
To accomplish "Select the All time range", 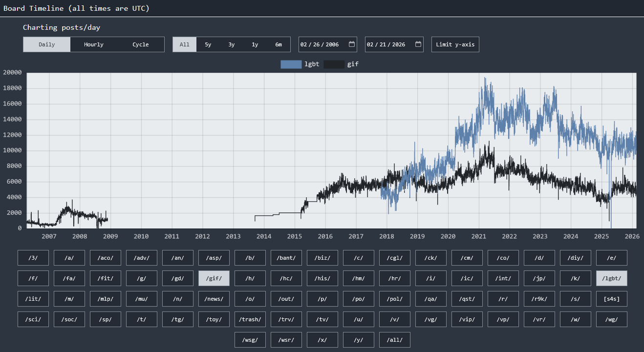I will pyautogui.click(x=185, y=44).
